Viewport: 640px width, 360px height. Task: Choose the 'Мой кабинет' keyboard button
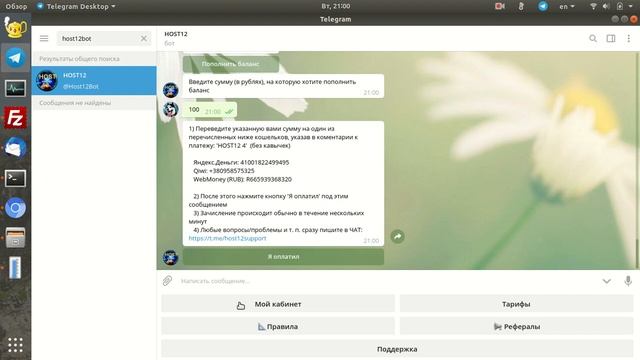278,304
